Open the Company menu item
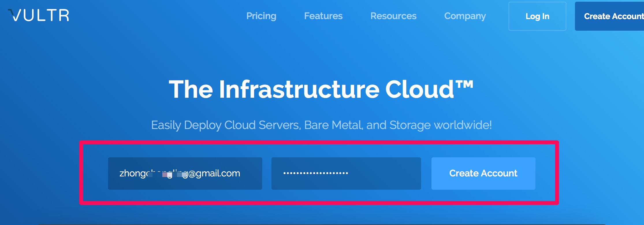Screen dimensions: 644x225 pyautogui.click(x=465, y=16)
